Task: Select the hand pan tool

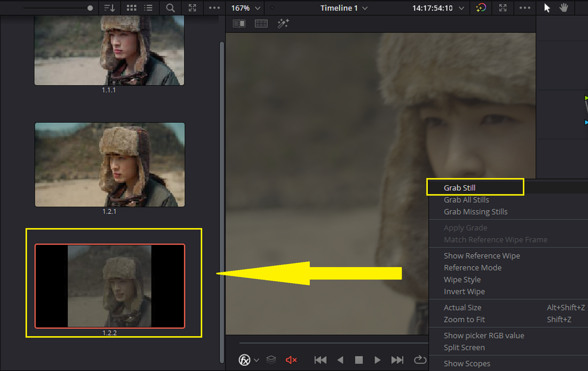Action: point(564,8)
